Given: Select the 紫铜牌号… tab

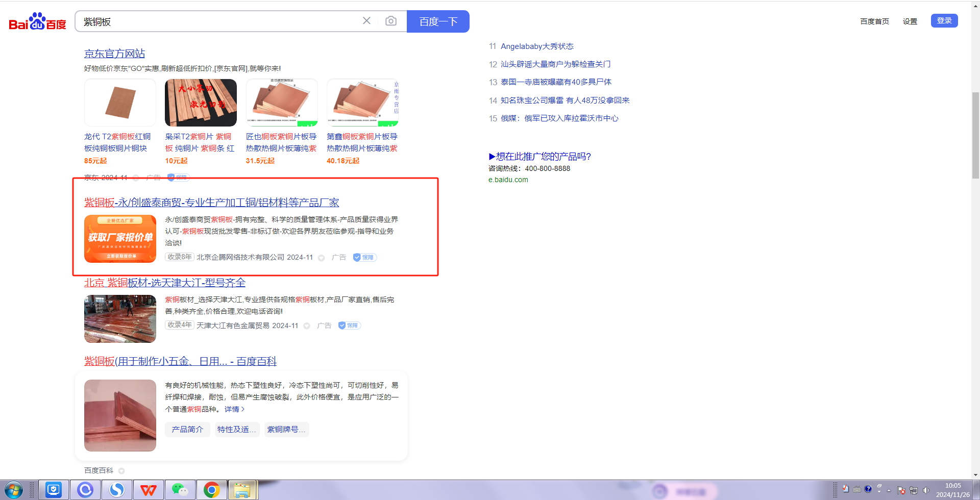Looking at the screenshot, I should click(286, 430).
